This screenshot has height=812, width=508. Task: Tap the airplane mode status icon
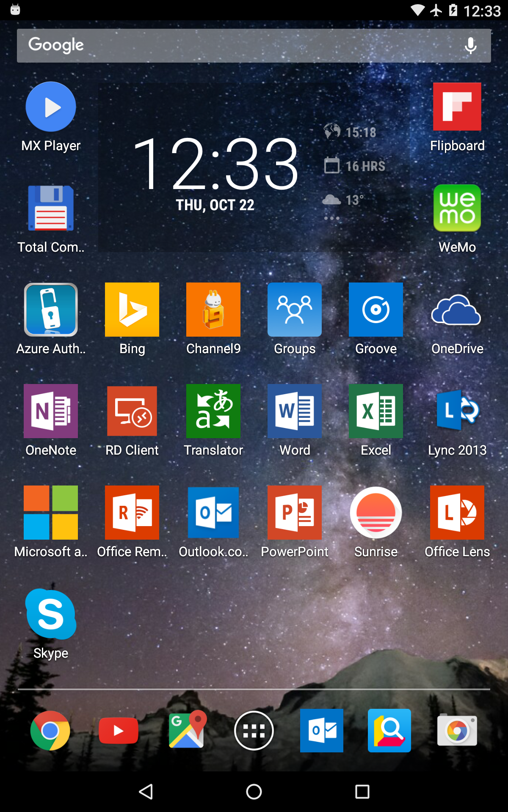(436, 10)
